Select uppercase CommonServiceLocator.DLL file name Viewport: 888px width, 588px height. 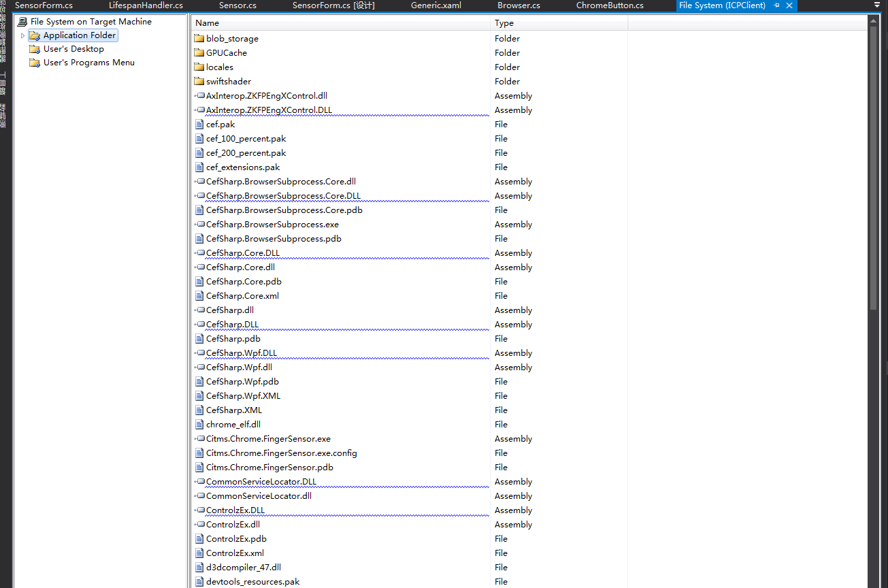261,481
